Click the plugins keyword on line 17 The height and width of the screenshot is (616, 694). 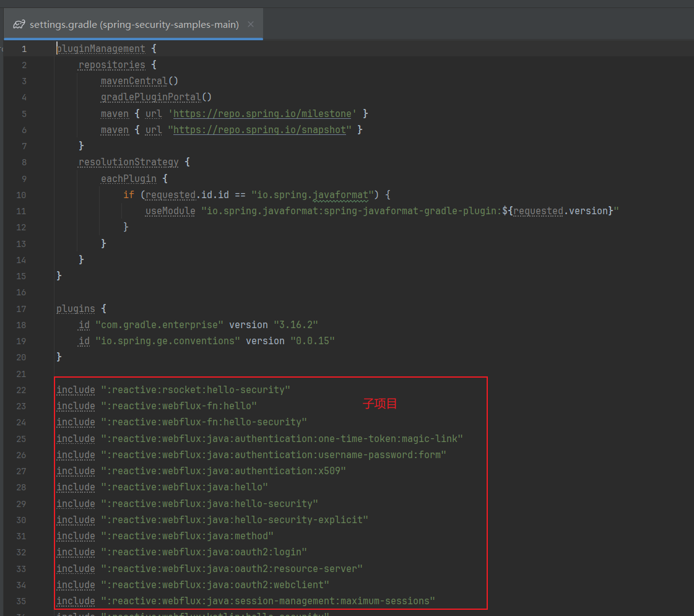point(76,309)
